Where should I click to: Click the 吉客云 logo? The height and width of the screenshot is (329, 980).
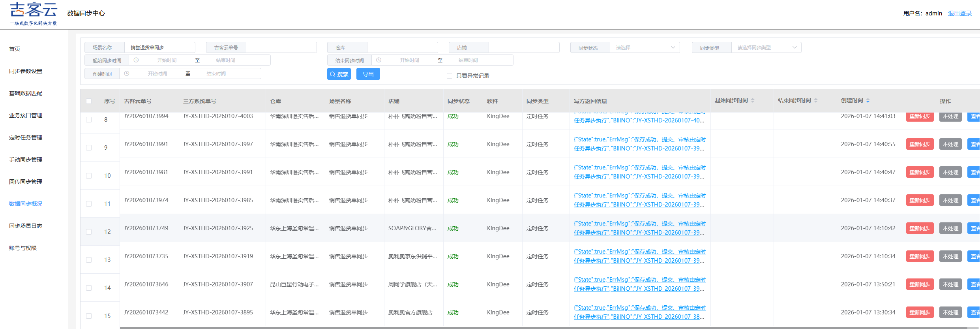tap(34, 14)
